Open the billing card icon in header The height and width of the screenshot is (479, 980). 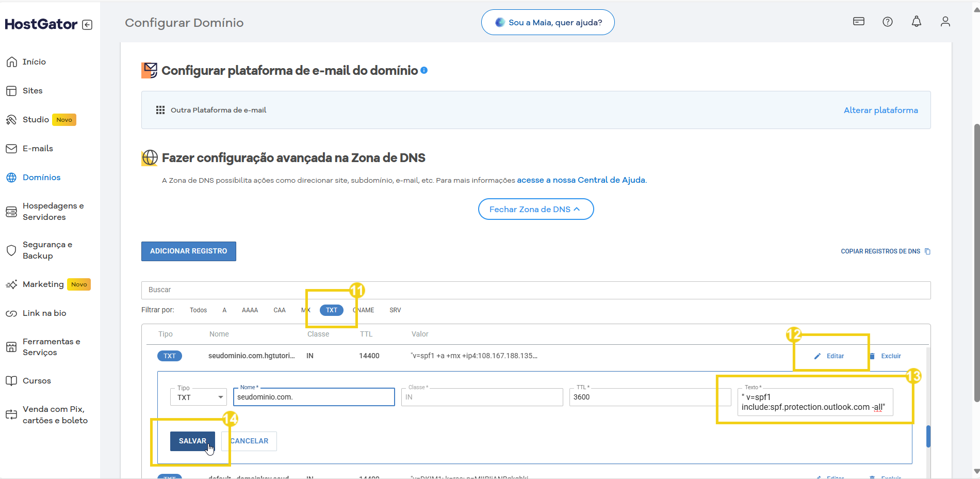click(x=859, y=22)
